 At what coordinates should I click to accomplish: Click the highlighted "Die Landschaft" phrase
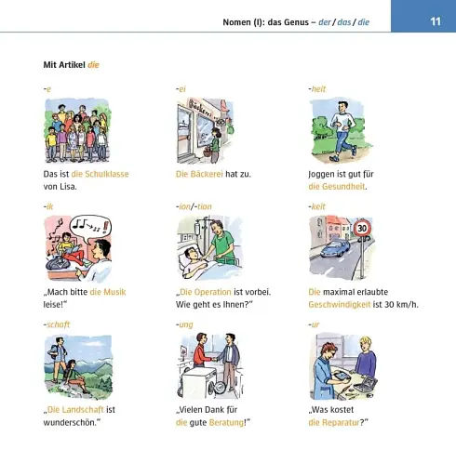tap(75, 410)
